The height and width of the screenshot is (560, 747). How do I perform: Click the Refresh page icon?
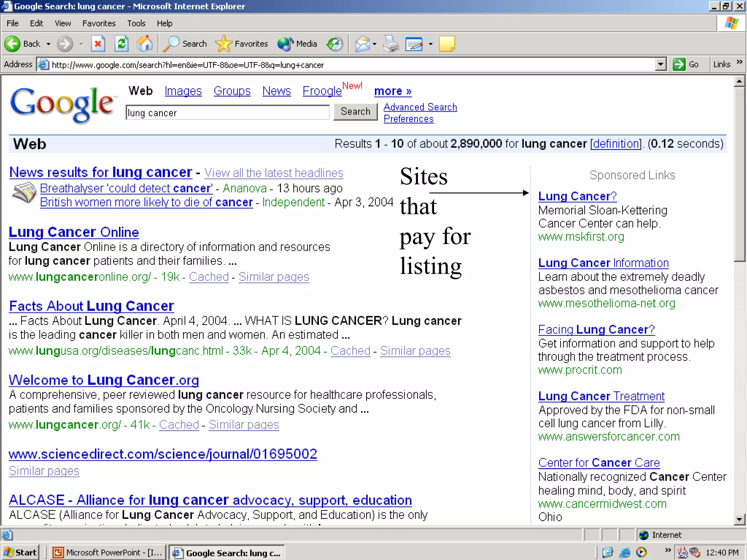coord(121,44)
